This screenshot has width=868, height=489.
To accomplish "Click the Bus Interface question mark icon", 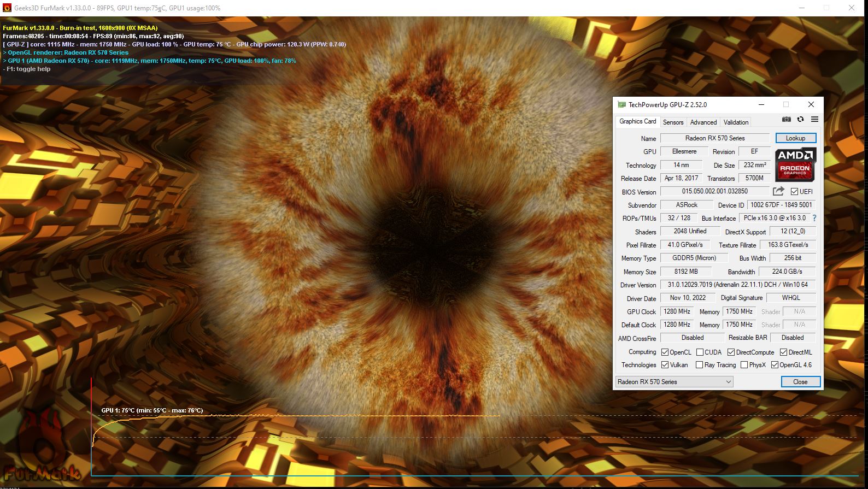I will click(814, 218).
